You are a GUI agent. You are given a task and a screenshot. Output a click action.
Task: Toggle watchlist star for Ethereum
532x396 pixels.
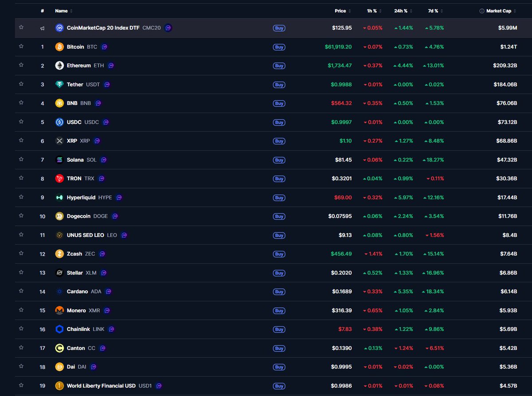[21, 65]
